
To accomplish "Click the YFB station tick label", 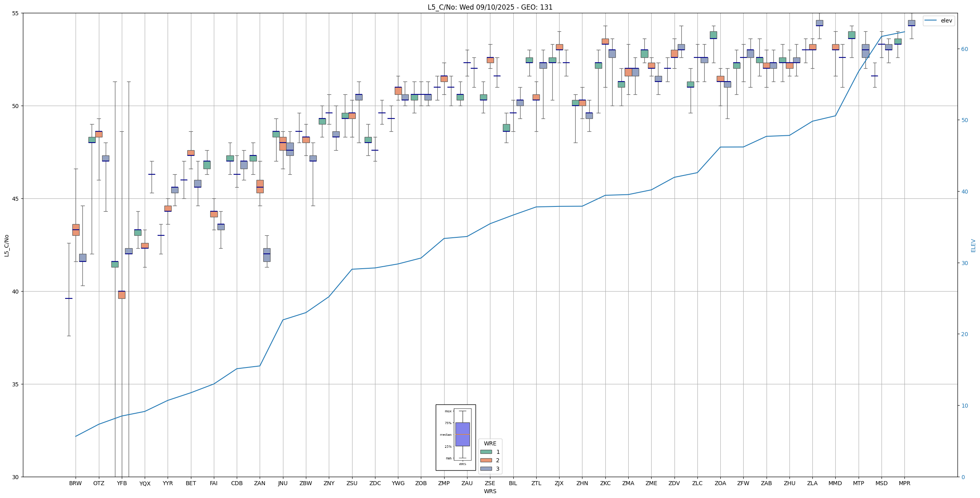I will (x=122, y=483).
